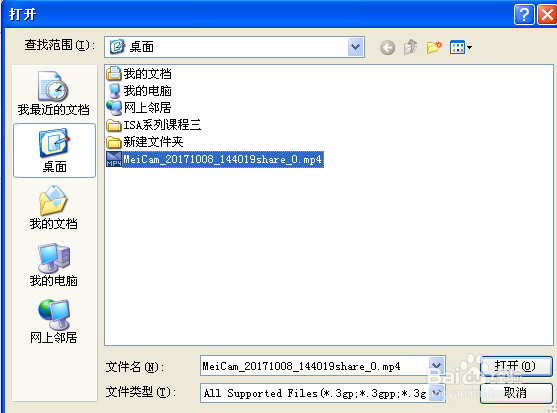This screenshot has height=413, width=557.
Task: Click the MP4 file icon
Action: (x=114, y=159)
